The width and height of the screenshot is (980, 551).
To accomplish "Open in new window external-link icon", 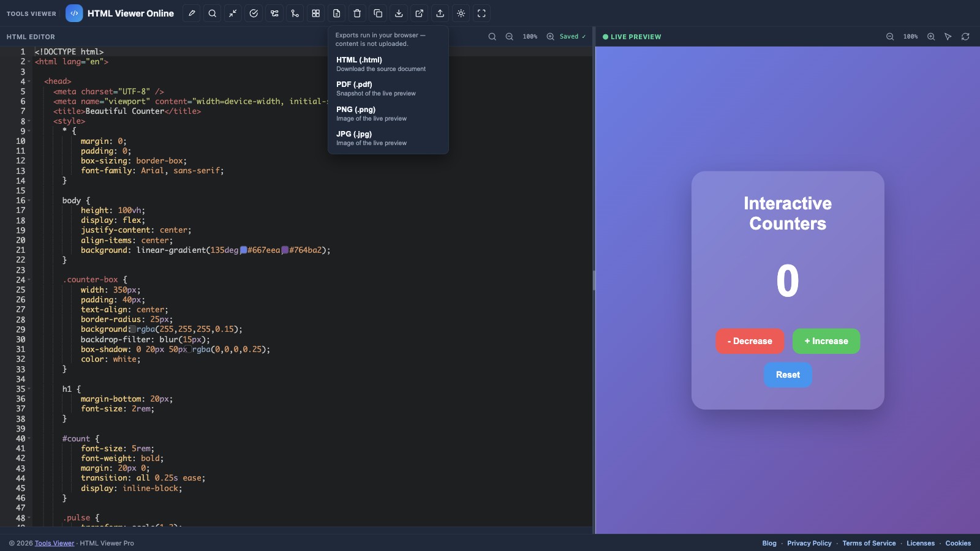I will click(420, 13).
